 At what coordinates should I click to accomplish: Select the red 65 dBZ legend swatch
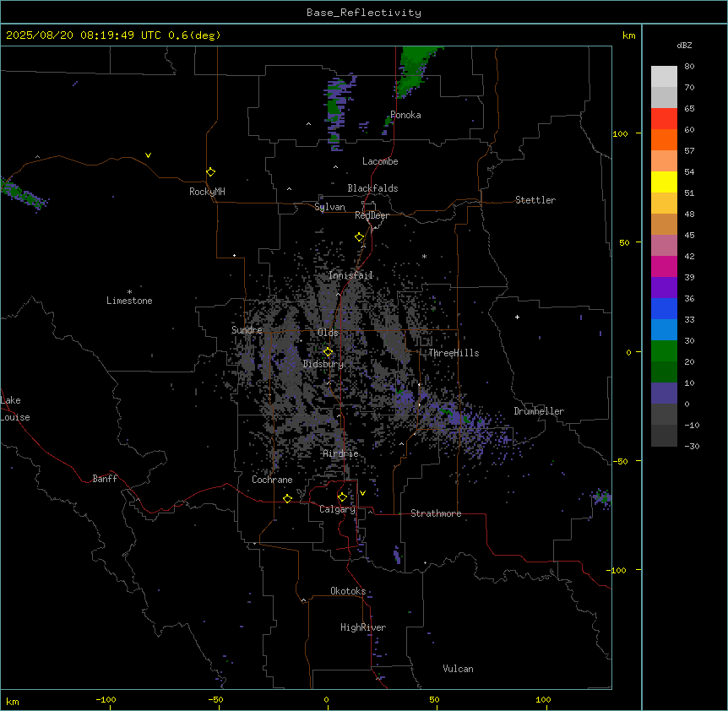[x=664, y=119]
